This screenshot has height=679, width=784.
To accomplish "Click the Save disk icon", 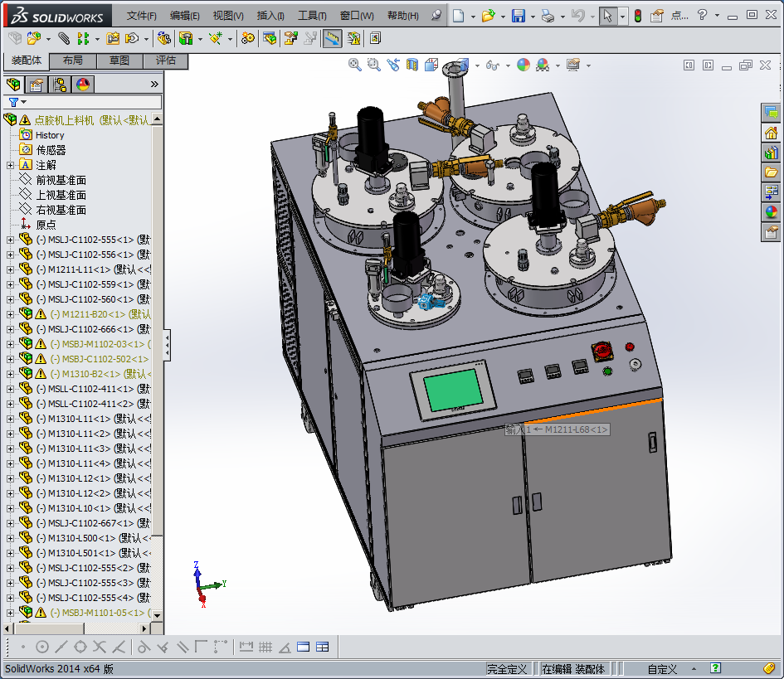I will tap(518, 16).
